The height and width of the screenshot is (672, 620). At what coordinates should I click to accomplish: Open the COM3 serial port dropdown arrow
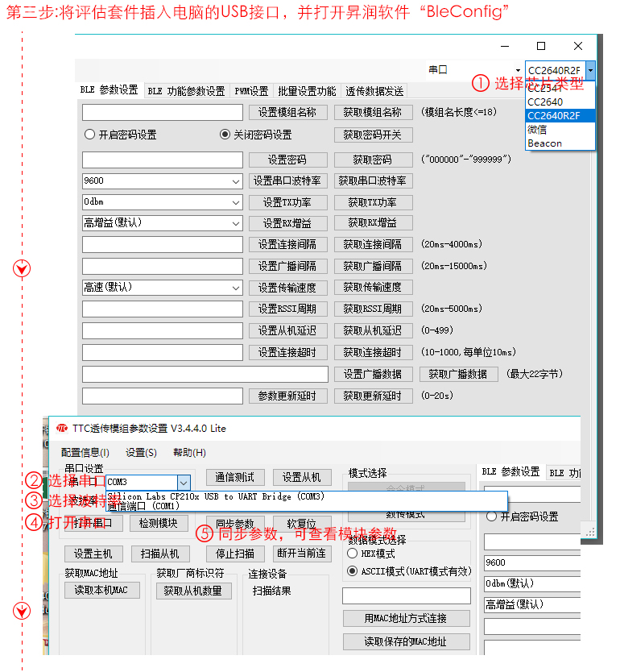(184, 483)
